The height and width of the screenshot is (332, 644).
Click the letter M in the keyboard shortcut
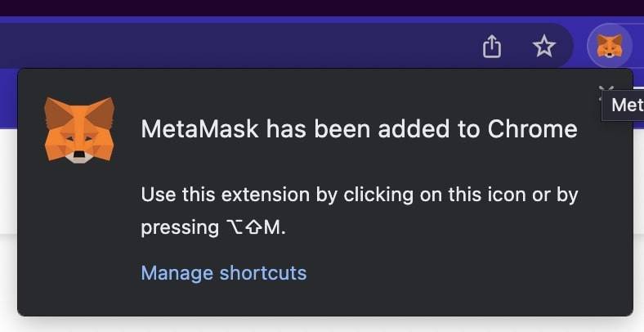[x=271, y=227]
